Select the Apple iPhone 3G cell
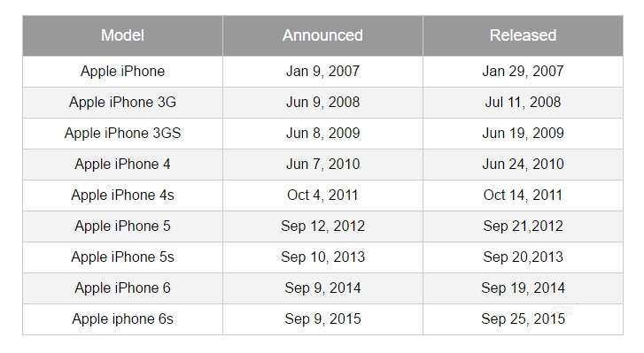This screenshot has width=644, height=353. 122,103
